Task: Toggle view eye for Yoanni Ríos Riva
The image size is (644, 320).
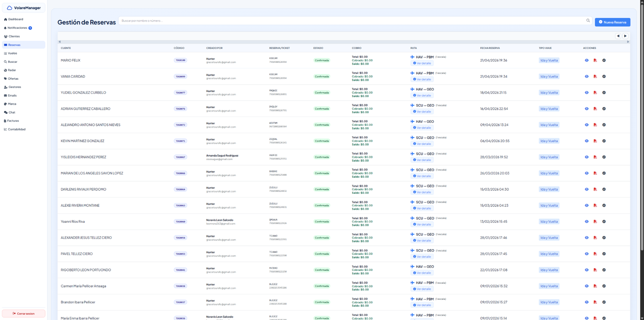Action: 586,222
